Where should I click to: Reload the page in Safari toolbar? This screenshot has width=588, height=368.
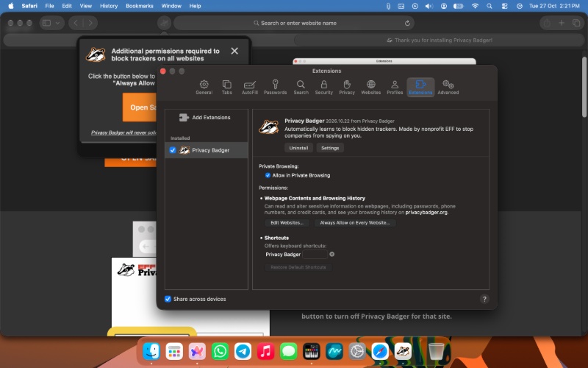[x=407, y=23]
